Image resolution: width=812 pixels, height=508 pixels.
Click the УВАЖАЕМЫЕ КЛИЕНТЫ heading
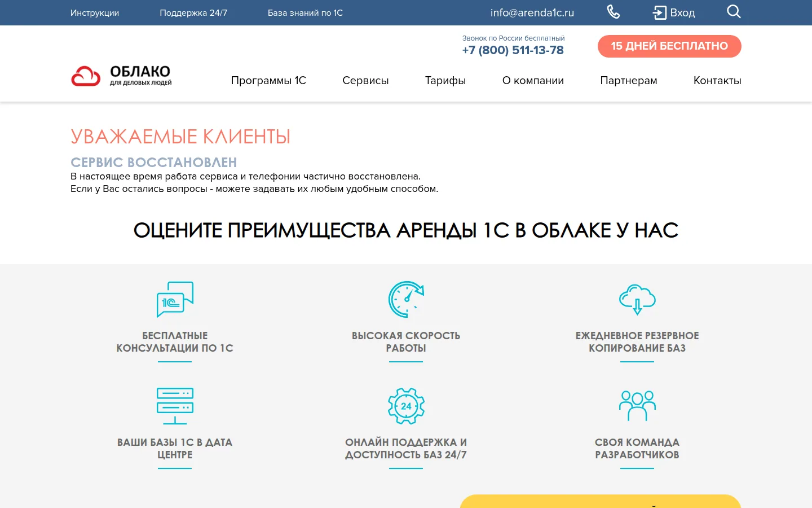point(180,137)
